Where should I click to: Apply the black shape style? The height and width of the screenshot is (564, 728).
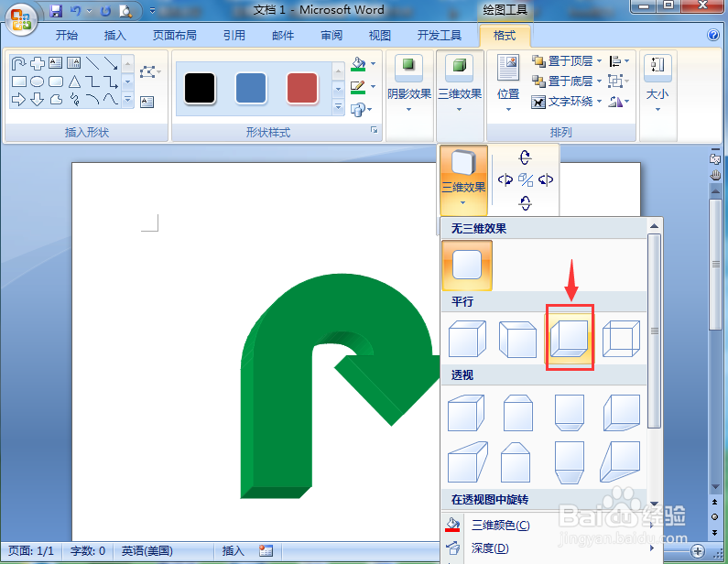coord(200,88)
